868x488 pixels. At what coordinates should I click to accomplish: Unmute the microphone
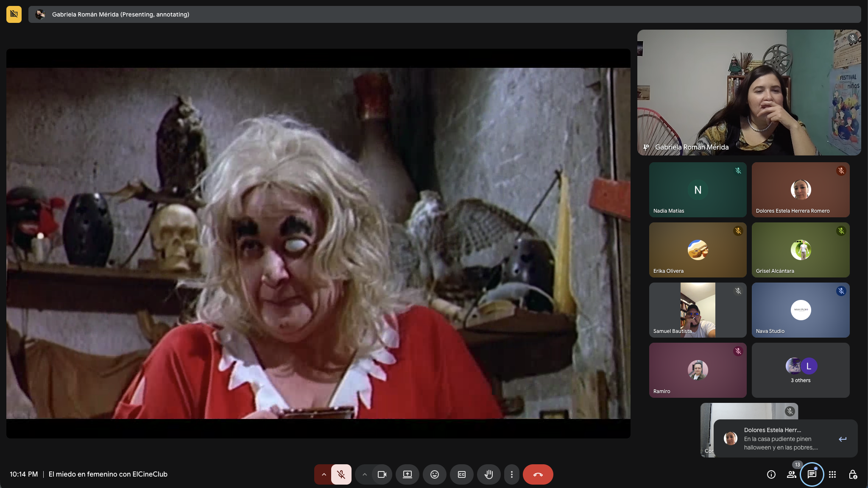pos(341,474)
